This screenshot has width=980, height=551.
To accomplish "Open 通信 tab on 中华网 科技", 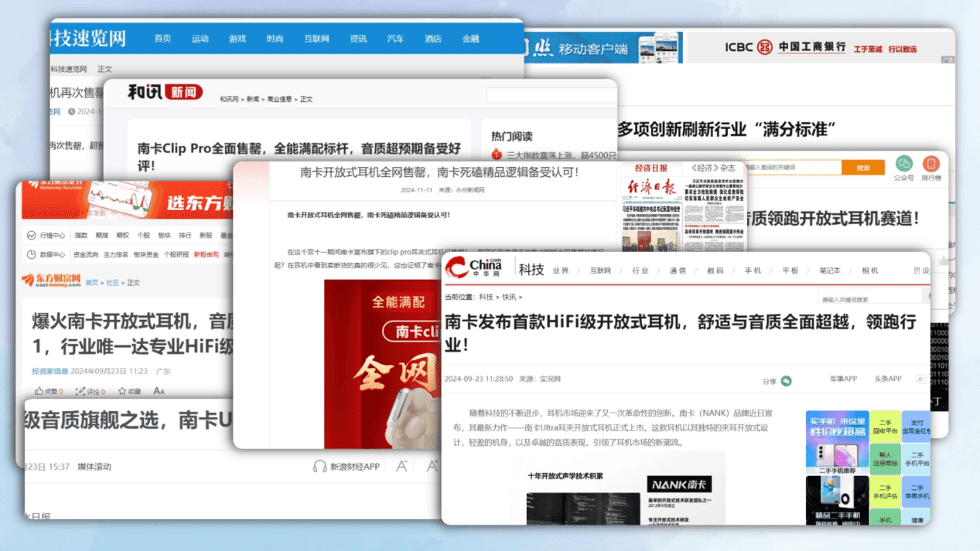I will point(678,270).
